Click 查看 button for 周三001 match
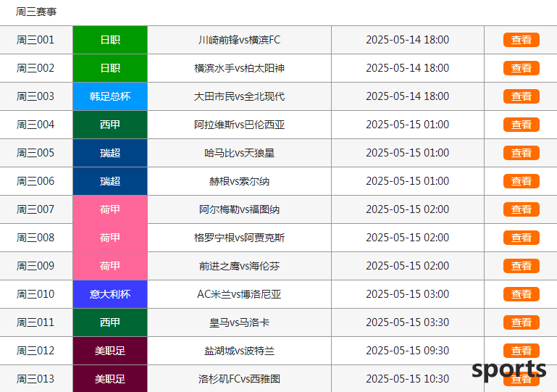Viewport: 557px width, 392px height. pos(521,40)
